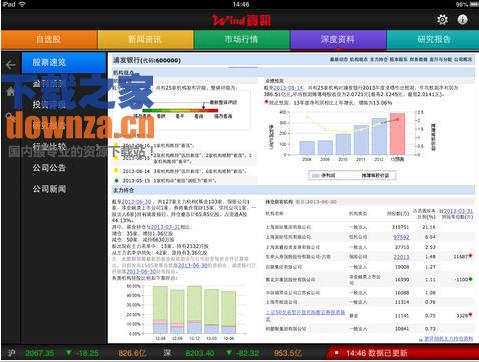Click the red-green rating color bar
Viewport: 479px width, 362px height.
coord(180,110)
